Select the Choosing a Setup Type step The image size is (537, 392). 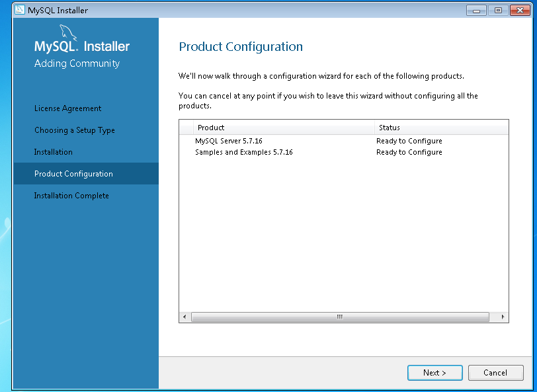tap(75, 130)
